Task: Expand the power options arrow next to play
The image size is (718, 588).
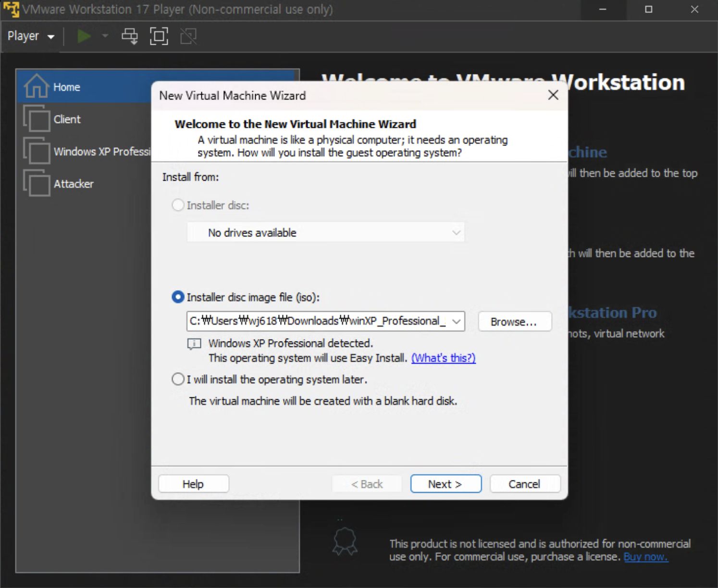Action: (105, 36)
